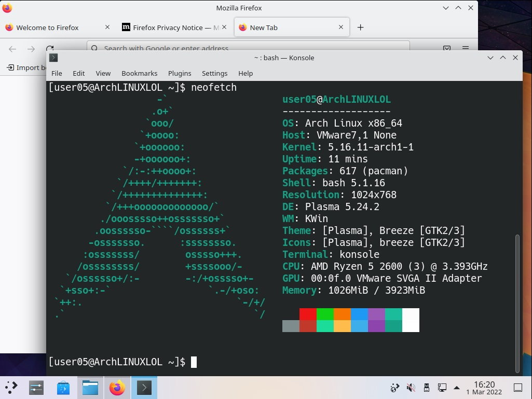Close the New Tab tab
The image size is (532, 399).
(x=341, y=27)
